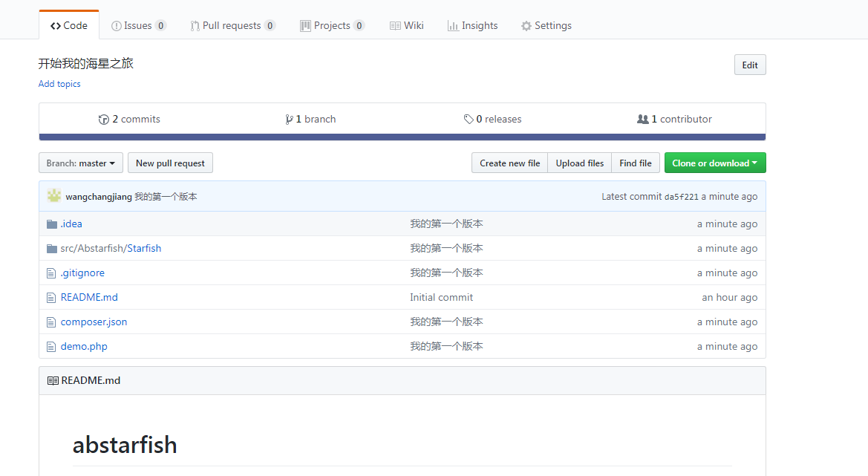
Task: Open commit message in .idea row
Action: (x=446, y=224)
